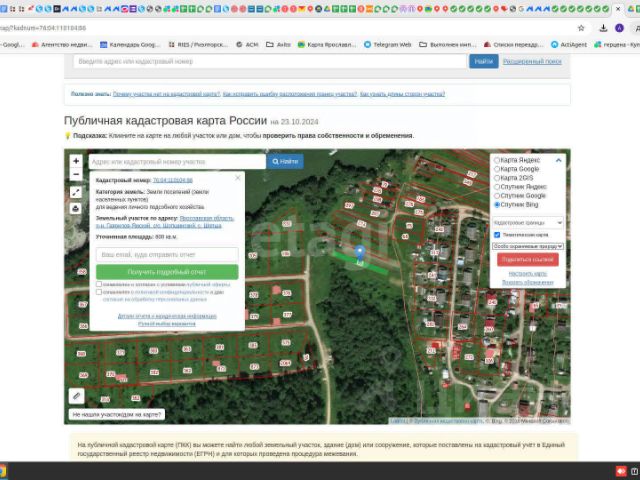The image size is (640, 480).
Task: Select Спутник Google radio option
Action: point(497,196)
